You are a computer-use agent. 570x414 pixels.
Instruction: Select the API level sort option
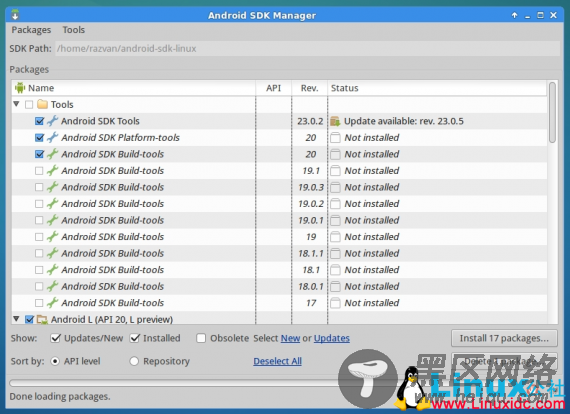[x=55, y=361]
